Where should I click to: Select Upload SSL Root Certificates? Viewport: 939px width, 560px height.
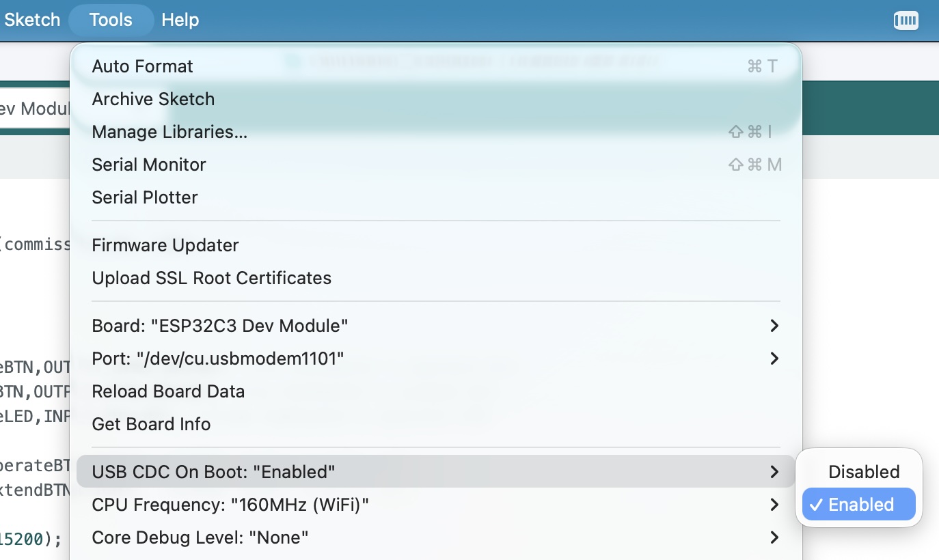(211, 278)
